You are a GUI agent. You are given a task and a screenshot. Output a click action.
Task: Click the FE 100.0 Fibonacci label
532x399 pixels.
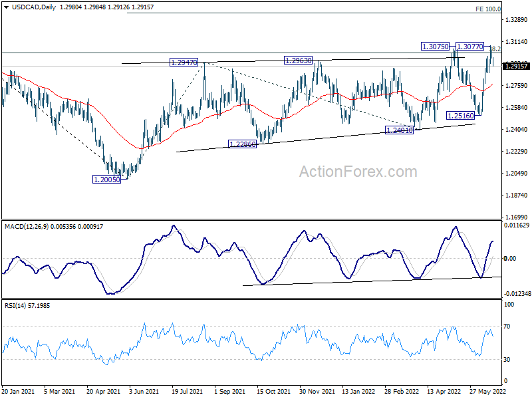[488, 9]
